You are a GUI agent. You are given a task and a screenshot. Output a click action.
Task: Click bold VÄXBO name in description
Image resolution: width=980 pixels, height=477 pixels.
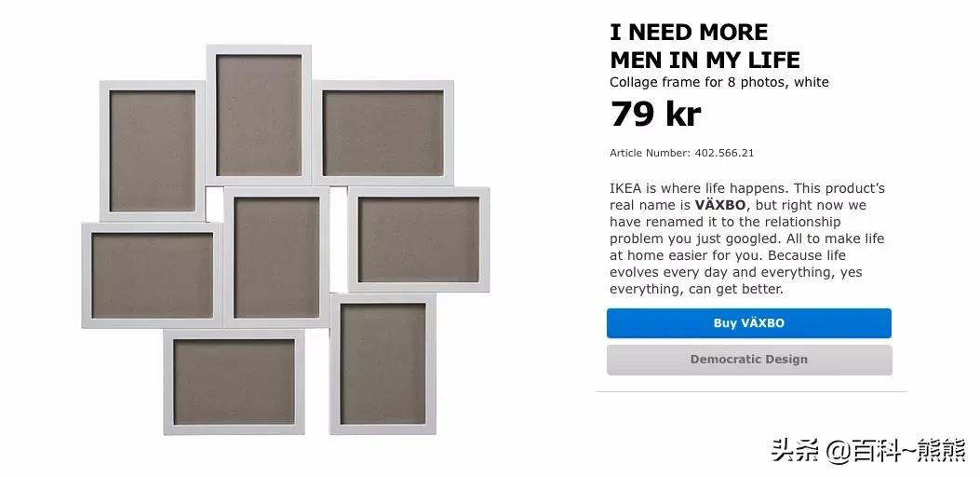tap(722, 205)
